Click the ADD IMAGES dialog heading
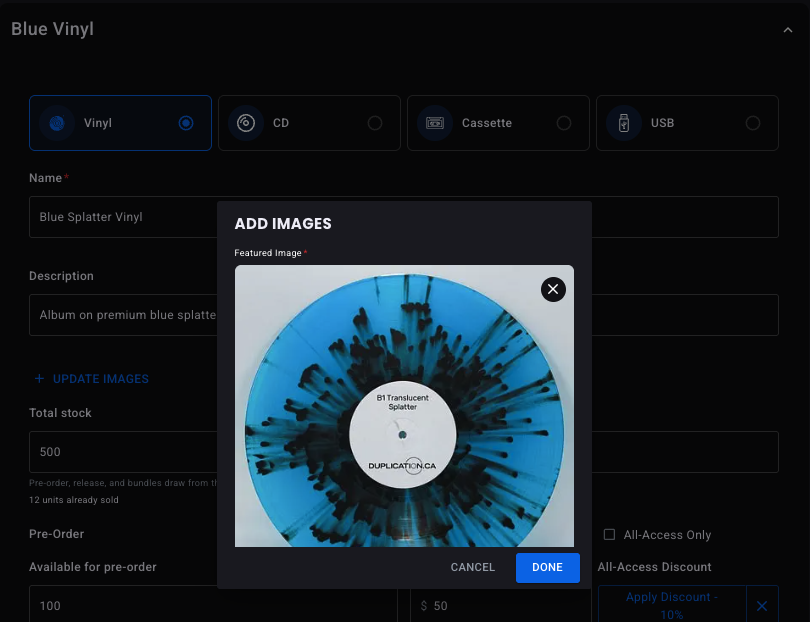810x622 pixels. click(283, 224)
